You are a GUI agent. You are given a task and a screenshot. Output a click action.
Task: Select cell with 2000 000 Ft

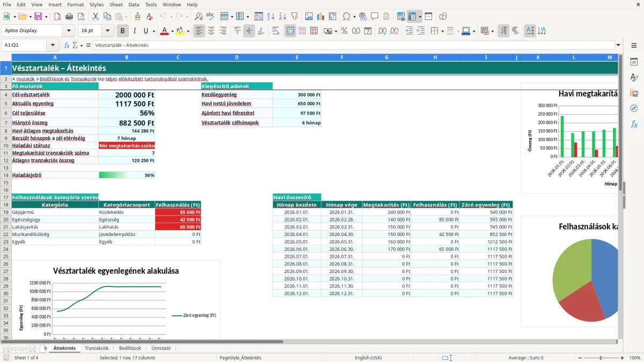(127, 94)
